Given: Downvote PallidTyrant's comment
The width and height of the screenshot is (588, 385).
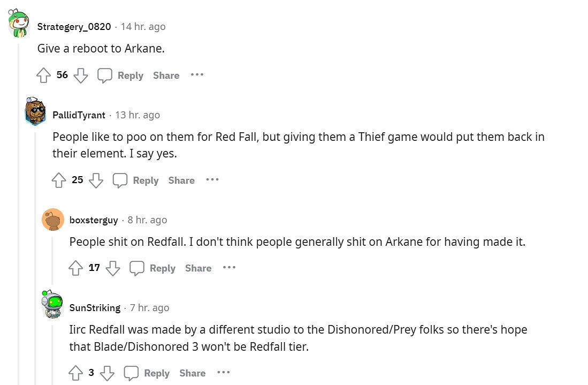Looking at the screenshot, I should (x=96, y=180).
